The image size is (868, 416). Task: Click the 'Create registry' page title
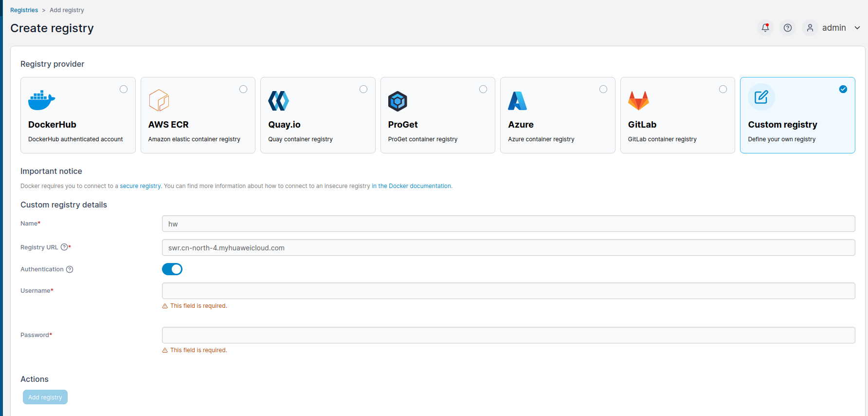coord(52,28)
